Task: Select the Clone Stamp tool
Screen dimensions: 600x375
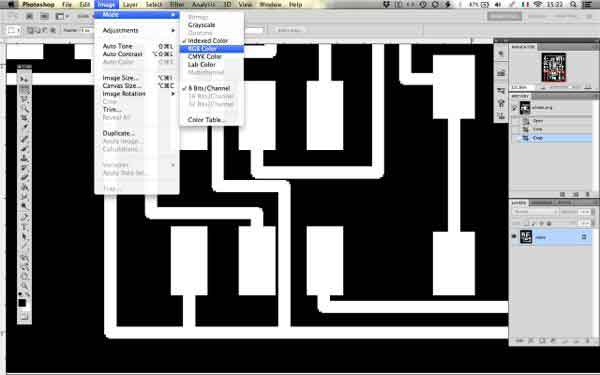Action: [x=24, y=158]
